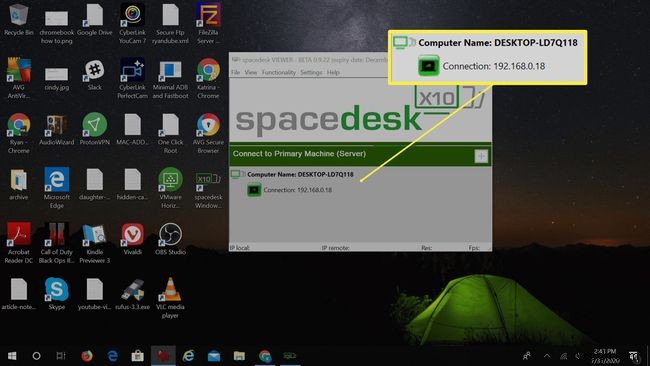Open Firefox from the taskbar
Viewport: 650px width, 366px height.
click(87, 356)
